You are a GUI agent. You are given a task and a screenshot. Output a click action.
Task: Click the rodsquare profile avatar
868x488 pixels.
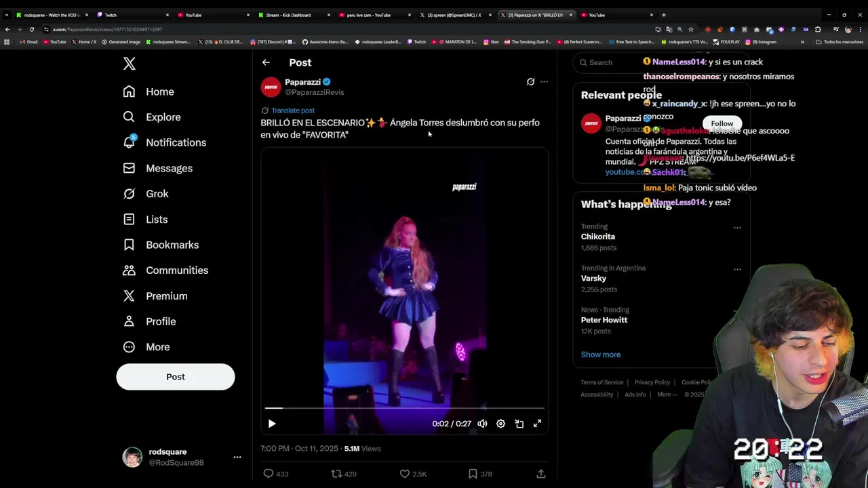[x=132, y=457]
